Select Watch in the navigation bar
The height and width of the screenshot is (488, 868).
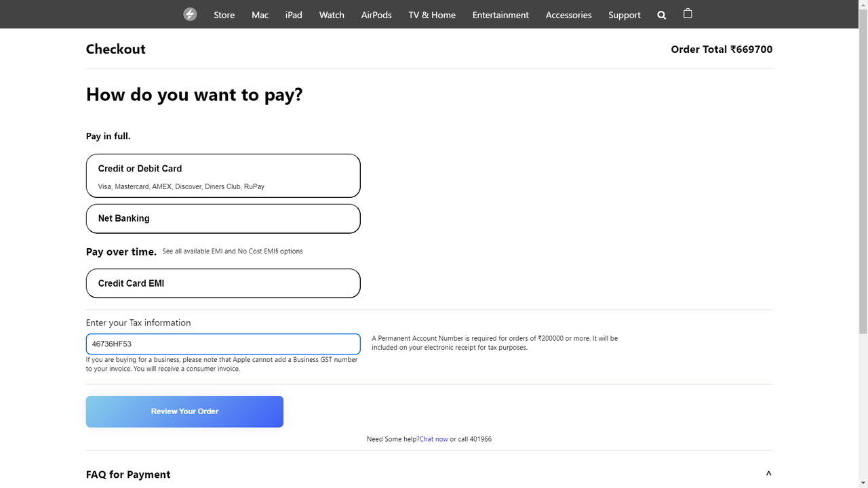click(x=332, y=15)
